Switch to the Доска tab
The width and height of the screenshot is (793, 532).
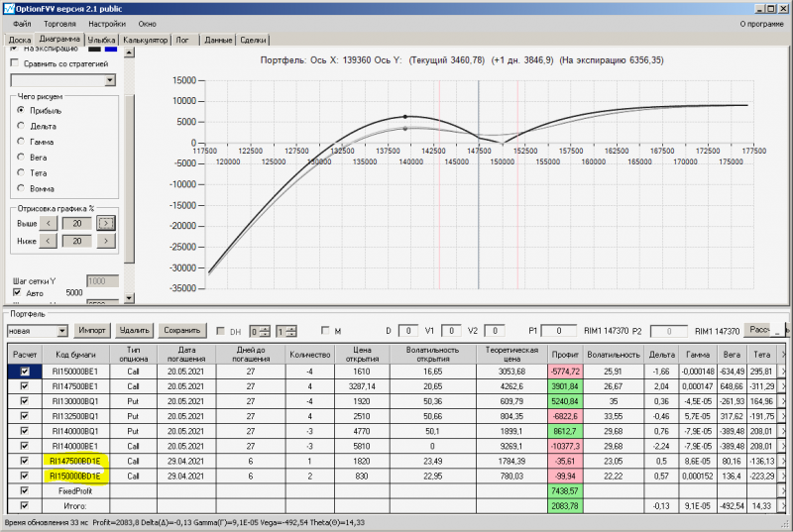(x=20, y=40)
